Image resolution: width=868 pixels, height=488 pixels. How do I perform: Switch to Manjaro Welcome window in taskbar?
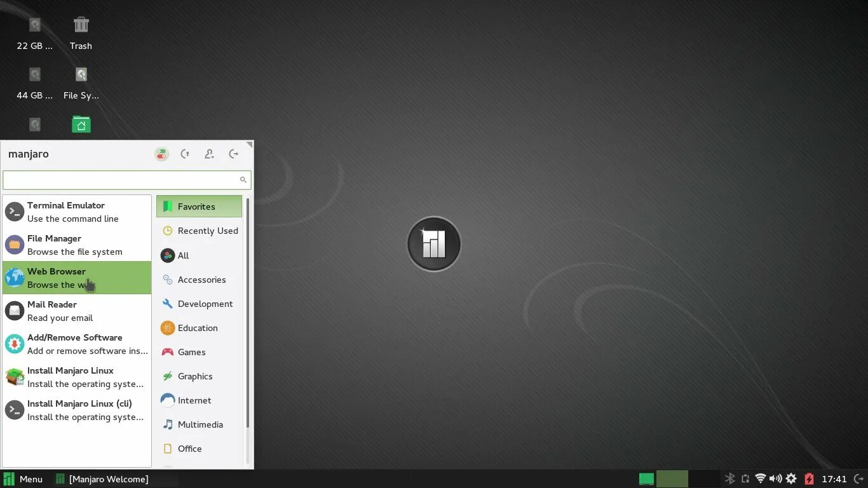(102, 479)
